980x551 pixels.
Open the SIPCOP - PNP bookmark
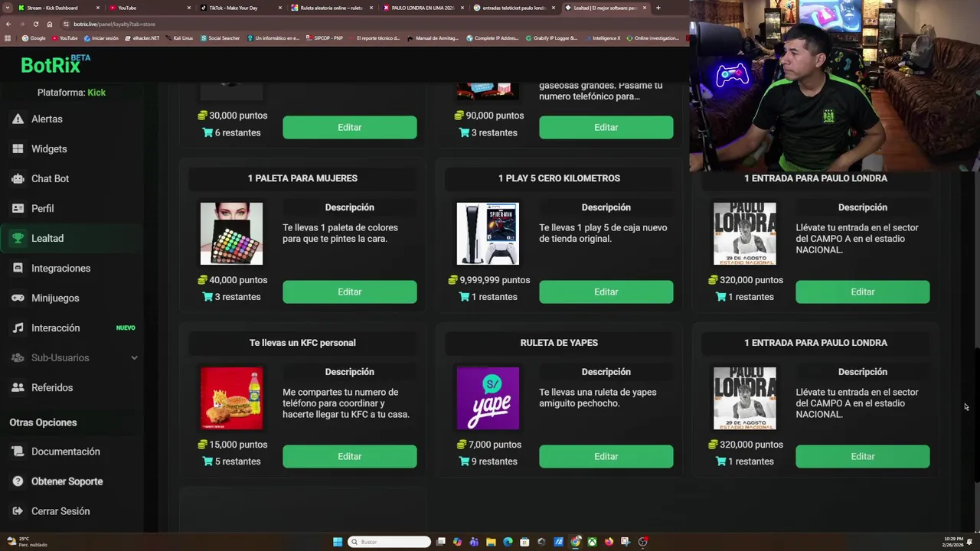click(325, 37)
